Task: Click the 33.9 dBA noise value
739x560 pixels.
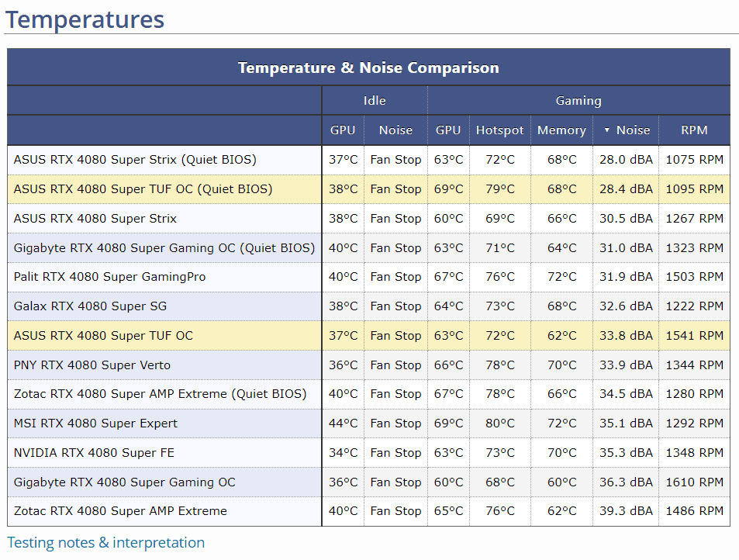Action: (x=626, y=365)
